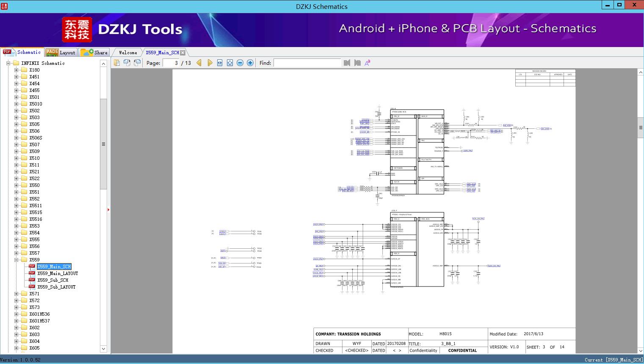
Task: Switch to the Layout tab
Action: pos(61,53)
